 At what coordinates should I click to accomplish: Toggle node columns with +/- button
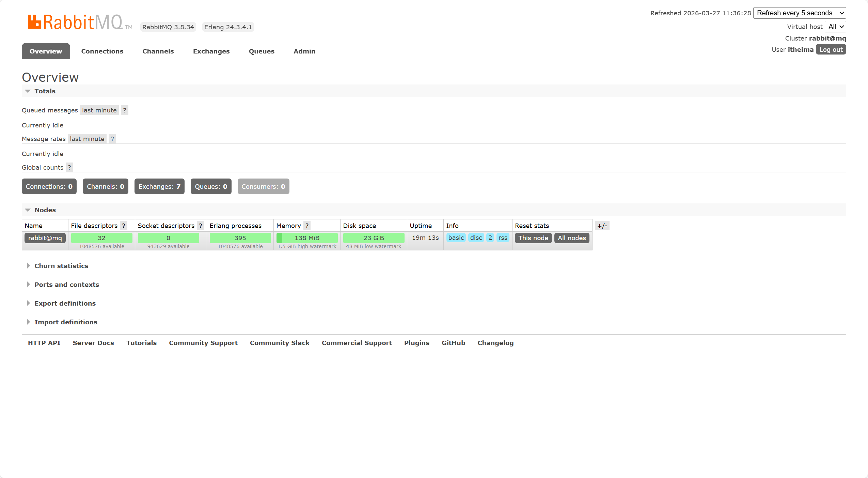(x=602, y=226)
